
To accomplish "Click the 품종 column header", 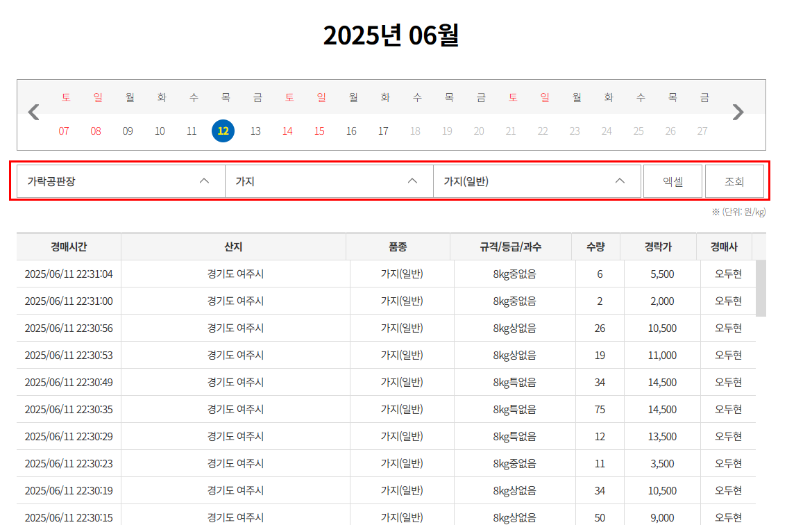I will pyautogui.click(x=398, y=247).
